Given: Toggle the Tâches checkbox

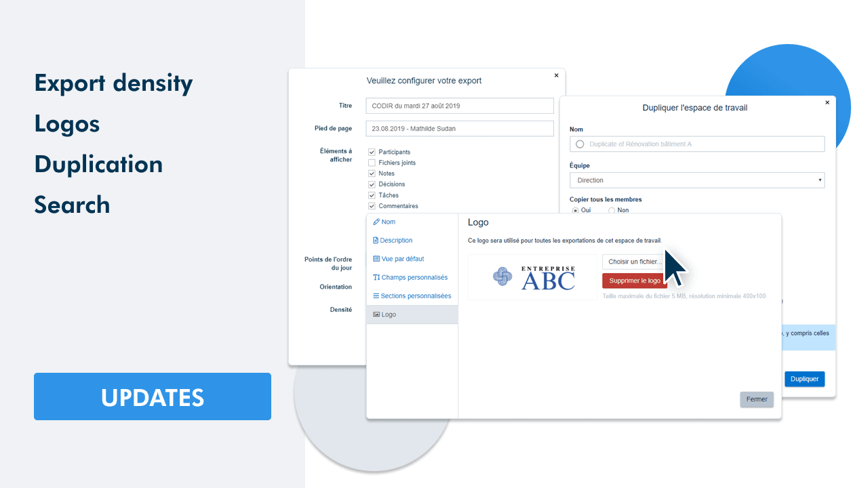Looking at the screenshot, I should pos(372,195).
